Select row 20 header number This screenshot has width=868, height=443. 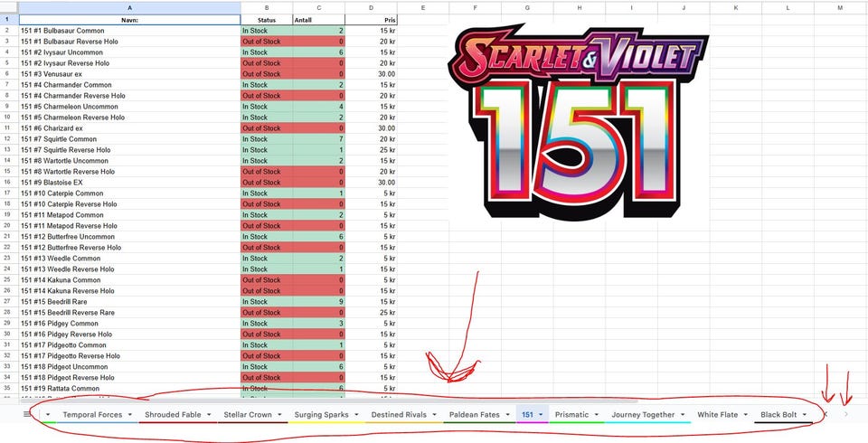[x=8, y=225]
